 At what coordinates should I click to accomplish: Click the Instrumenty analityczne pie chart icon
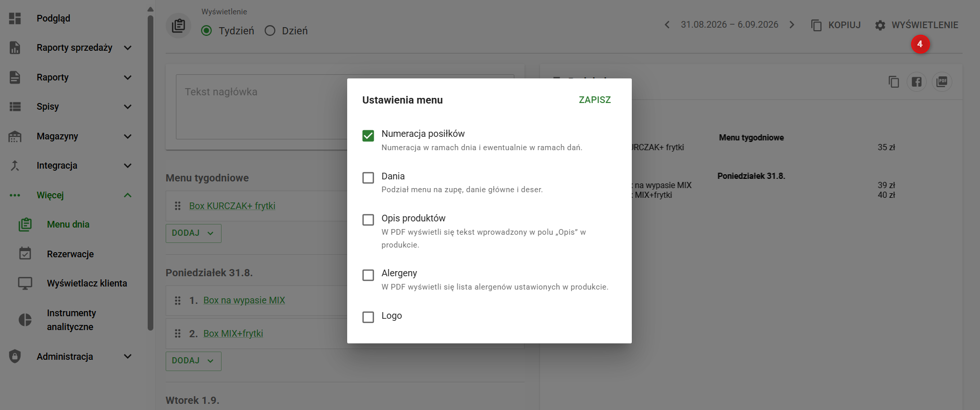tap(25, 320)
